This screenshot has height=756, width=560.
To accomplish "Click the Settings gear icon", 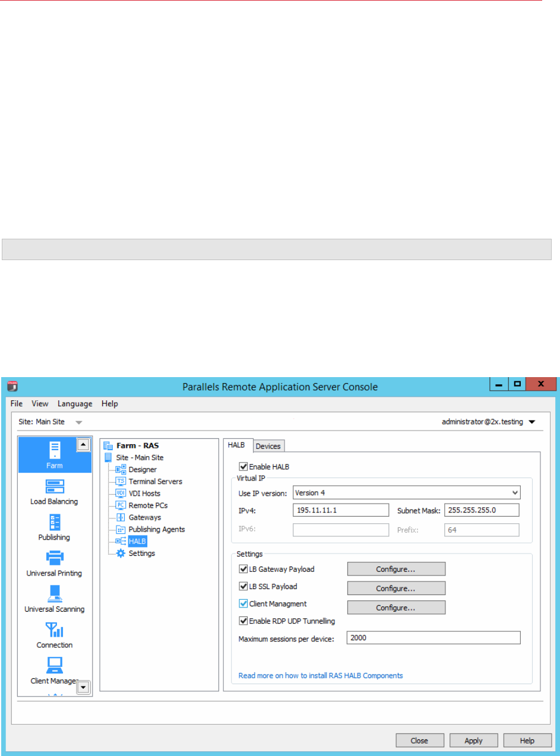I will pyautogui.click(x=121, y=553).
